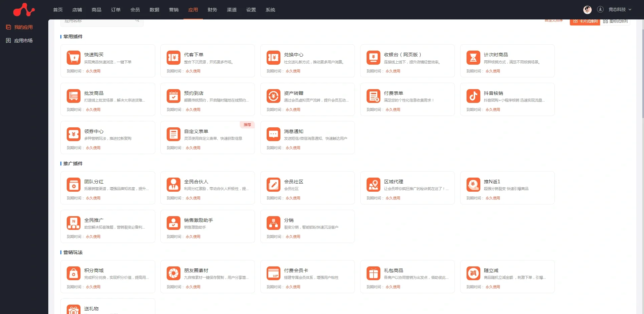The image size is (644, 314).
Task: Click the download icon in top bar
Action: 600,9
